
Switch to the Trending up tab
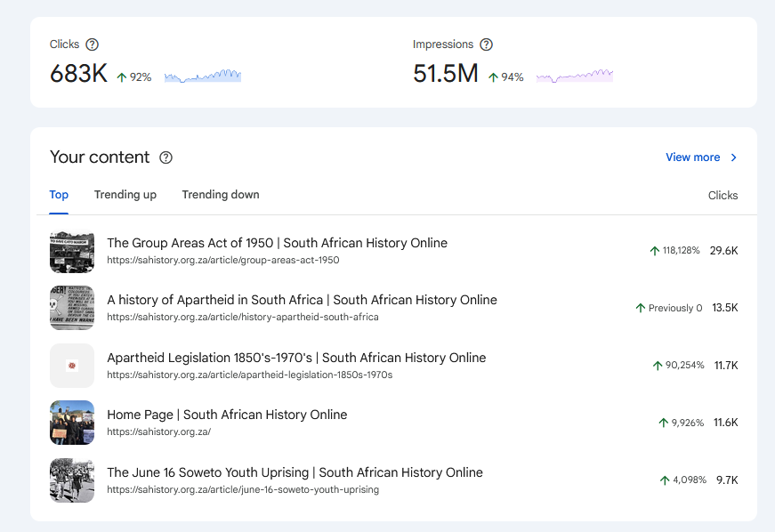coord(125,194)
